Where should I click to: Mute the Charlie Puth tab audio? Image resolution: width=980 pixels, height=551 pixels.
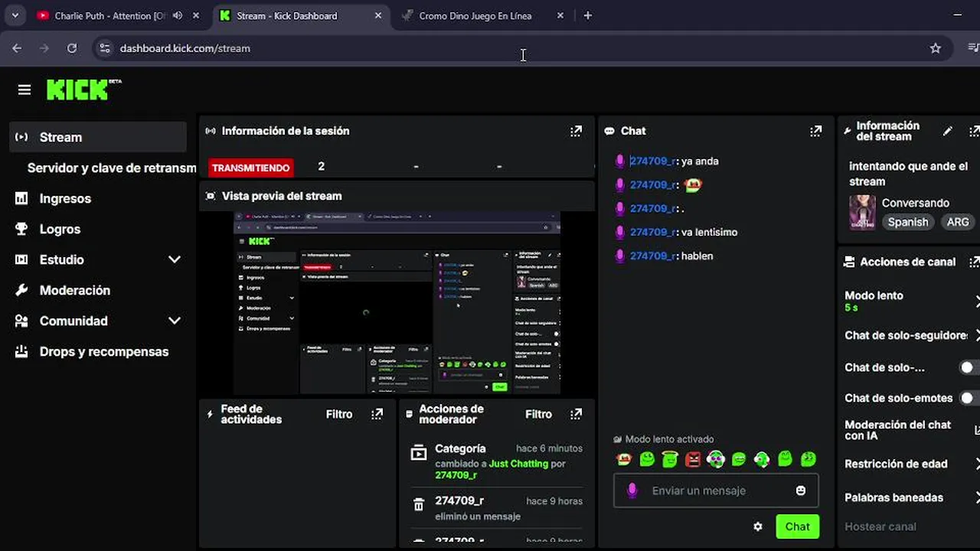[178, 15]
